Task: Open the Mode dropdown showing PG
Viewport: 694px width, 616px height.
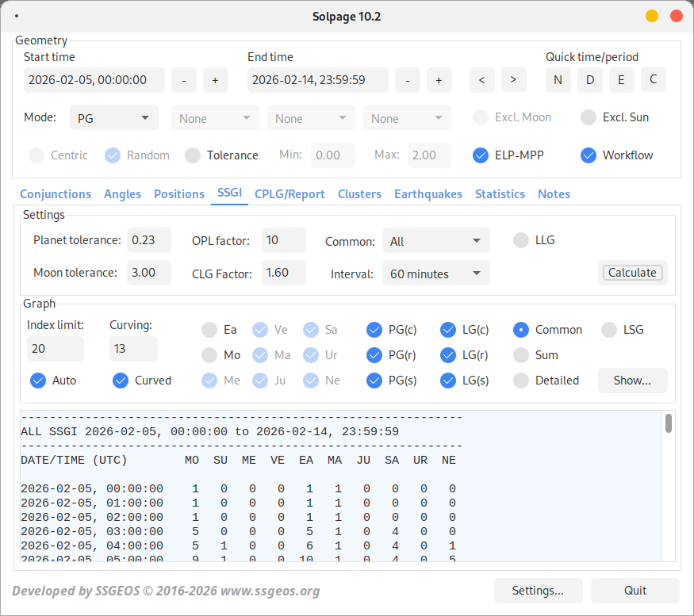Action: pos(113,117)
